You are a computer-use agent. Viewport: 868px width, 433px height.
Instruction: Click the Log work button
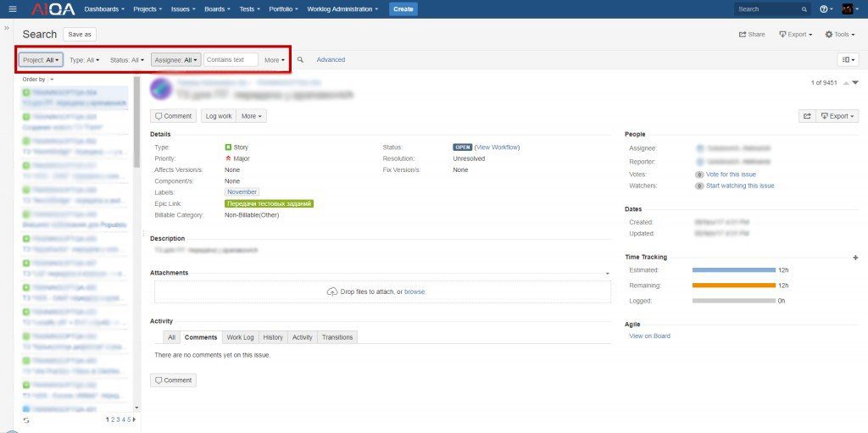click(219, 116)
